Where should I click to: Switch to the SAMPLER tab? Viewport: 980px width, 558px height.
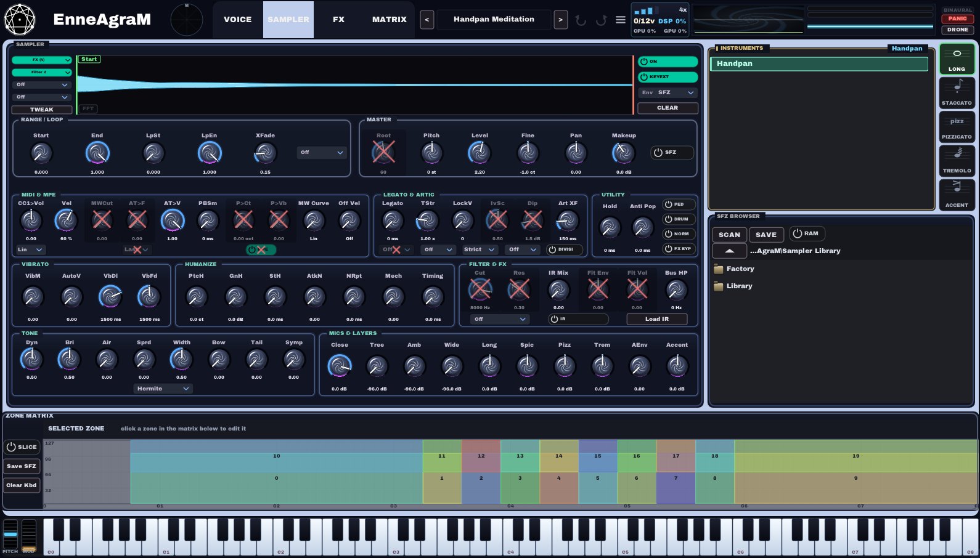coord(288,20)
